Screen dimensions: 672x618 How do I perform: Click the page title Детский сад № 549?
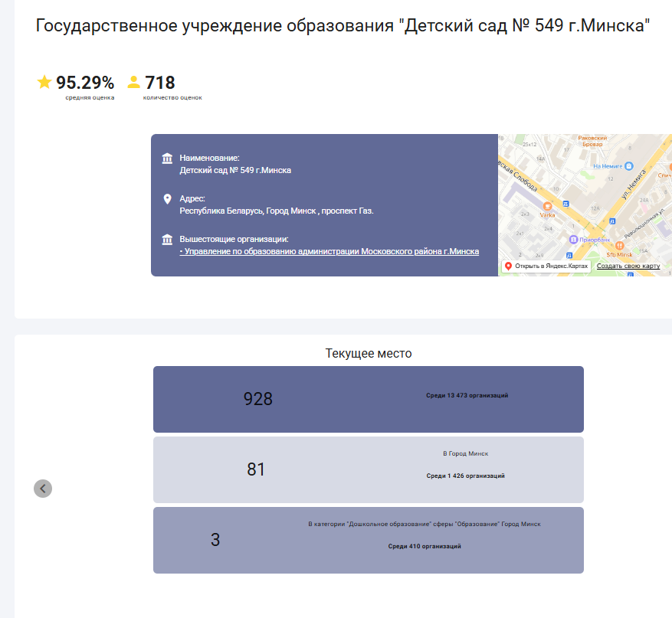[343, 26]
